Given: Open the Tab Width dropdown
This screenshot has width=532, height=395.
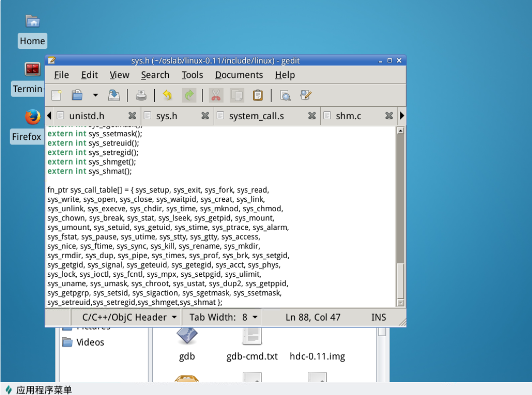Looking at the screenshot, I should [x=223, y=318].
